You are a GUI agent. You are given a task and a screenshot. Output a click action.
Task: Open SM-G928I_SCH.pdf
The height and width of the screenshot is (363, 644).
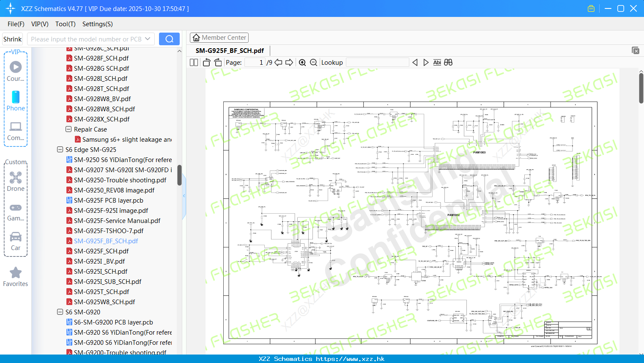click(101, 78)
